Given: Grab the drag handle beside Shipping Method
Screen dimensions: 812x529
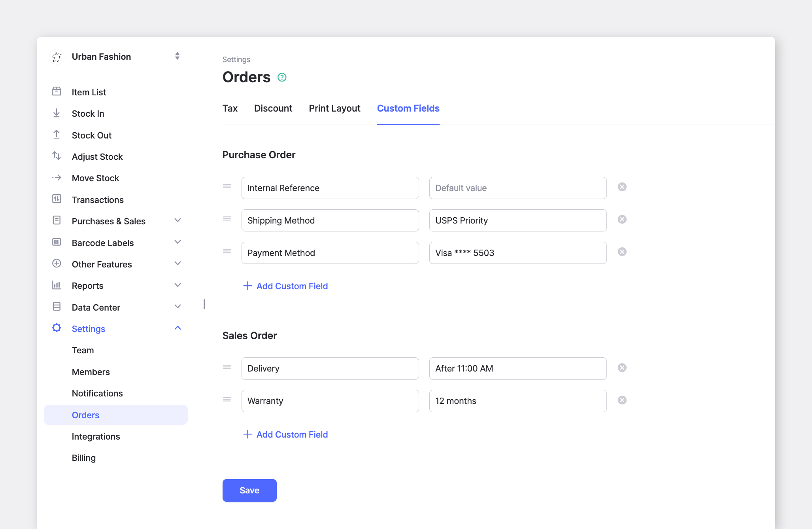Looking at the screenshot, I should pyautogui.click(x=227, y=218).
